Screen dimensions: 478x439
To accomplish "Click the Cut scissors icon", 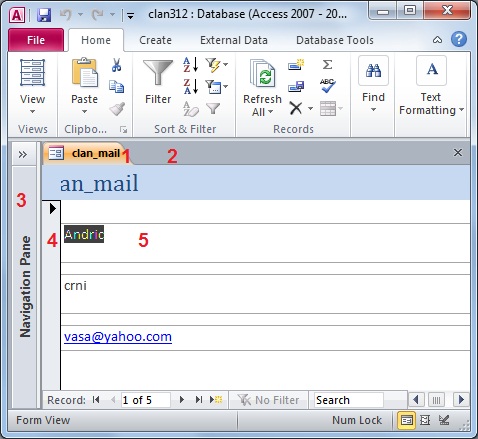I will pyautogui.click(x=116, y=65).
